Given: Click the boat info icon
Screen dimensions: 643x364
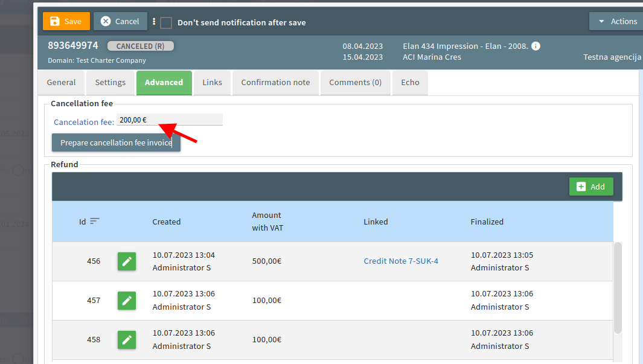Looking at the screenshot, I should pos(536,46).
